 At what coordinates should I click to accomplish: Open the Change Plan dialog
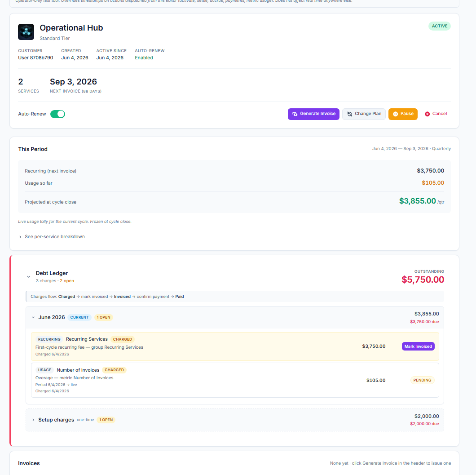pos(364,114)
